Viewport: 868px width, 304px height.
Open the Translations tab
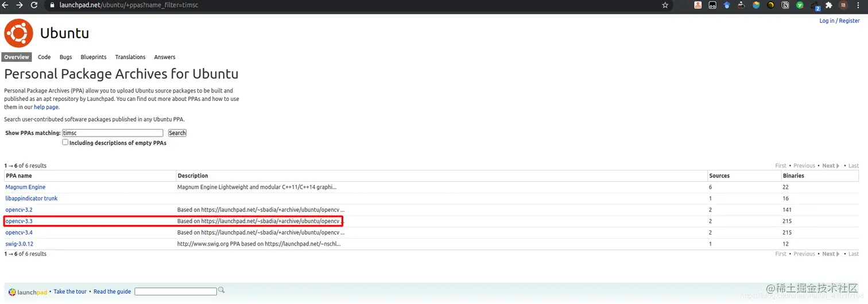(x=130, y=57)
